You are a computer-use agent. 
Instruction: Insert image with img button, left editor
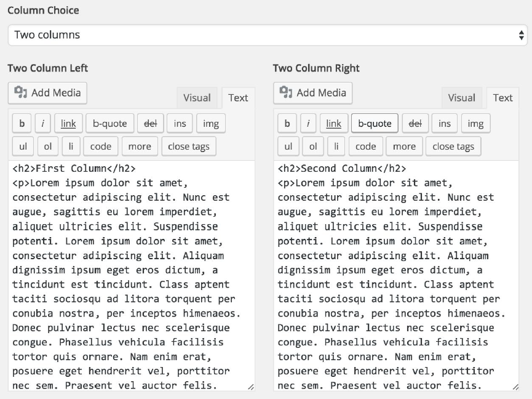pos(211,124)
